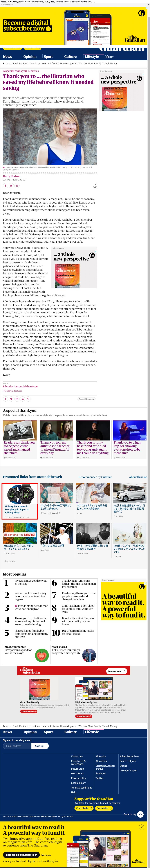Click Become a digital subscriber button
This screenshot has width=150, height=868.
21,855
